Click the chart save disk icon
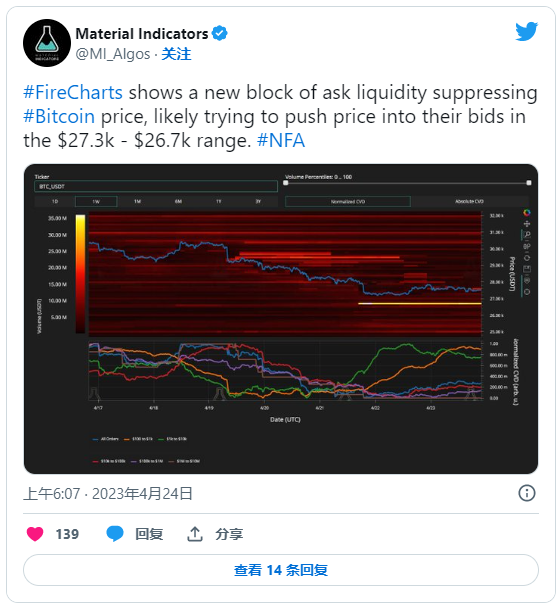Viewport: 557px width, 607px height. [526, 269]
